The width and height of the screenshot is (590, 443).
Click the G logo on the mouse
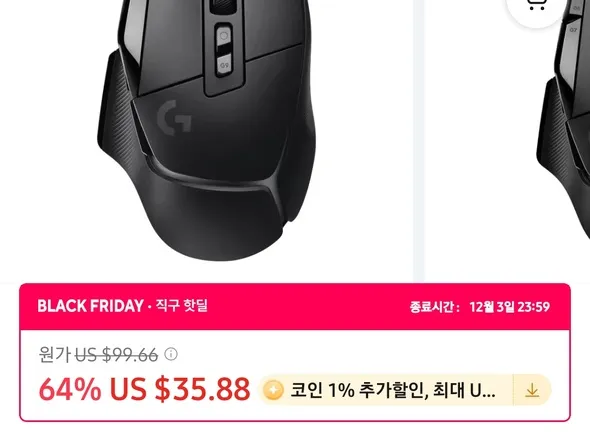pos(174,117)
